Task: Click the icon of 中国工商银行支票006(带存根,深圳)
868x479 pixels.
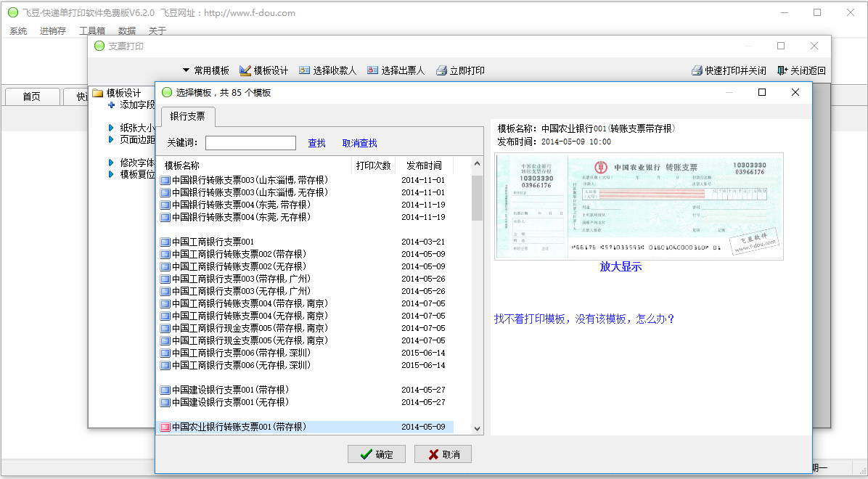Action: [x=165, y=353]
